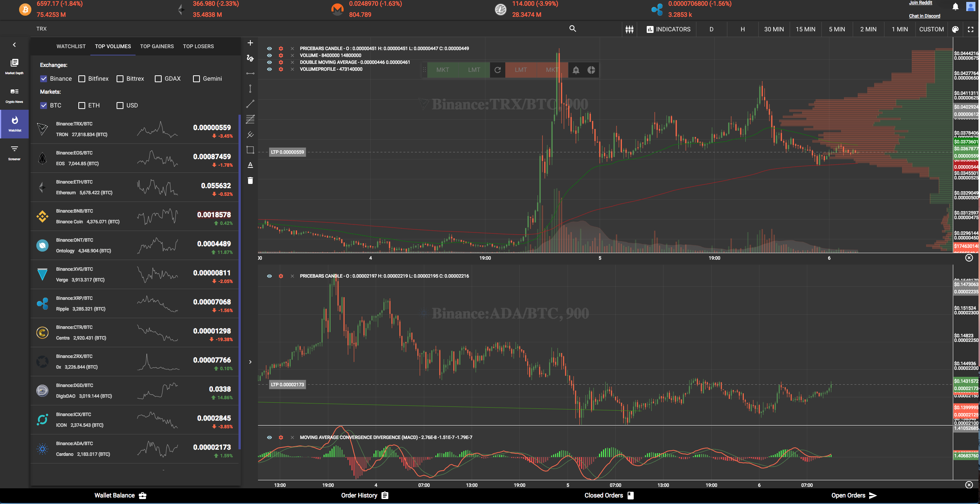Image resolution: width=980 pixels, height=504 pixels.
Task: Open the user profile avatar
Action: (970, 7)
